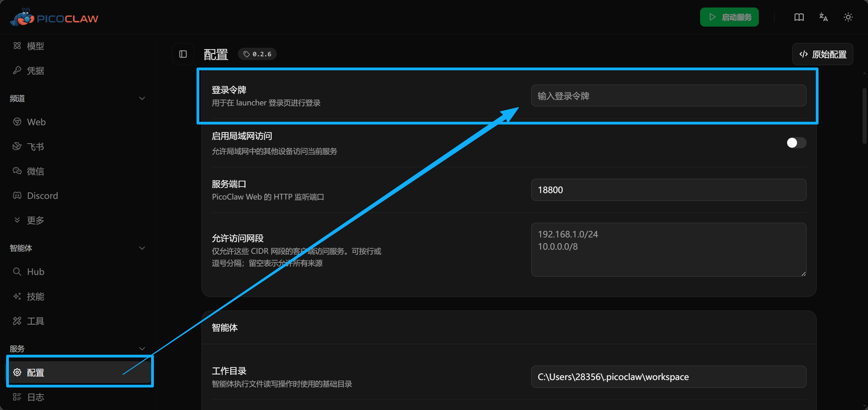Viewport: 868px width, 410px height.
Task: Collapse the 智能体 sidebar section
Action: tap(142, 248)
